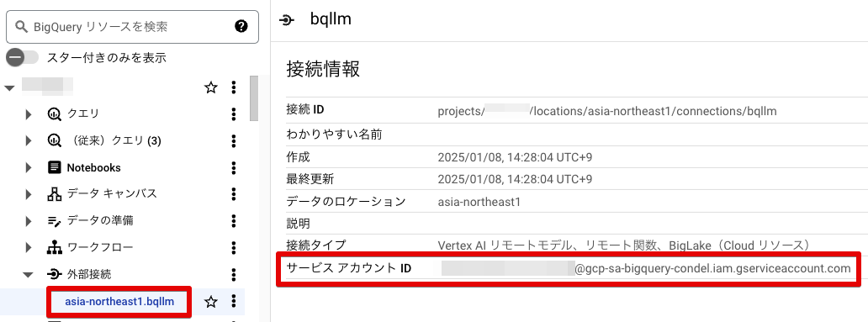Open the three-dot menu for 外部接続
The image size is (868, 322).
point(234,274)
